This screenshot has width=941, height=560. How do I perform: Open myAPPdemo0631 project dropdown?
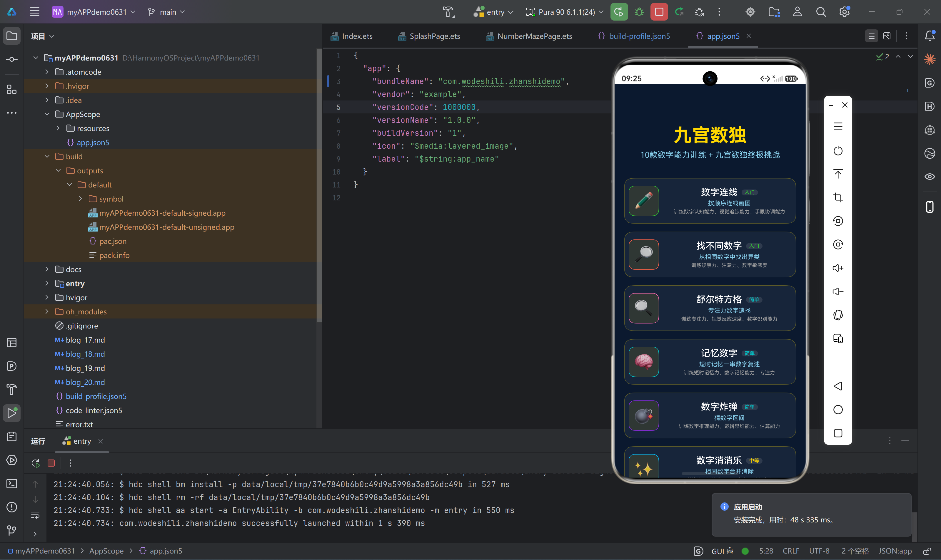click(x=93, y=12)
